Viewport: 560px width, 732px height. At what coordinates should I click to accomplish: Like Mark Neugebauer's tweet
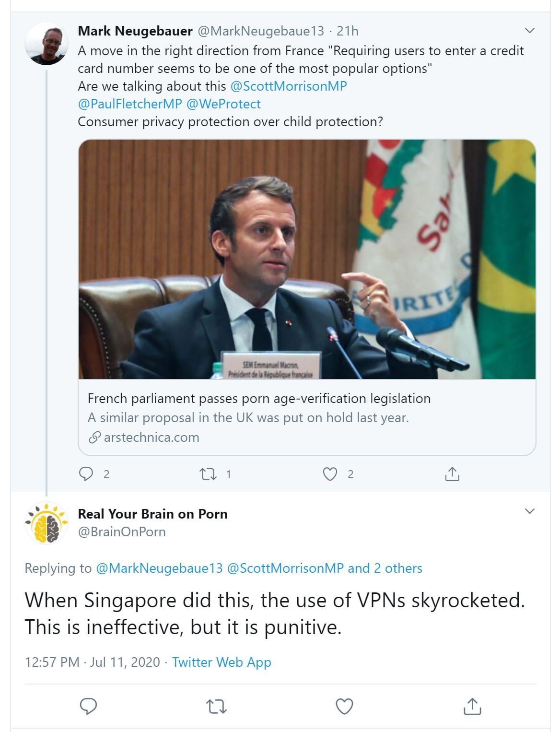click(x=330, y=474)
